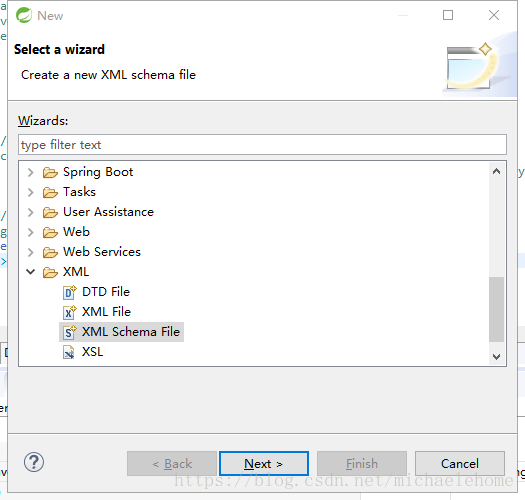The height and width of the screenshot is (500, 525).
Task: Collapse the XML category
Action: pos(30,272)
